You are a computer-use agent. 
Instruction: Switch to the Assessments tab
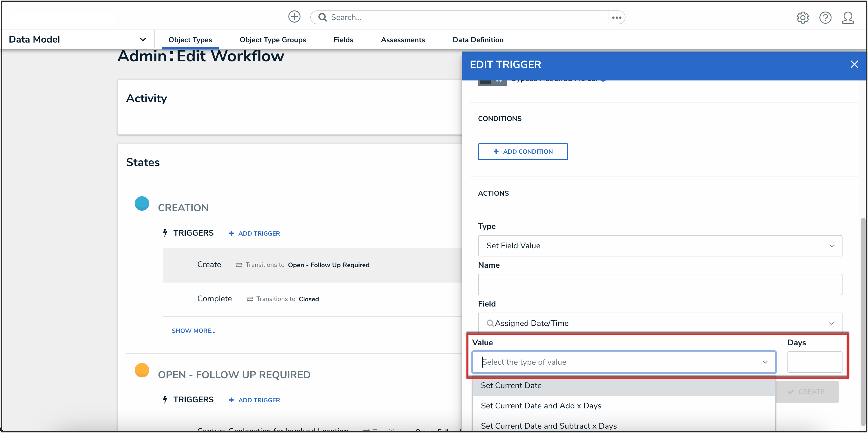pos(403,40)
